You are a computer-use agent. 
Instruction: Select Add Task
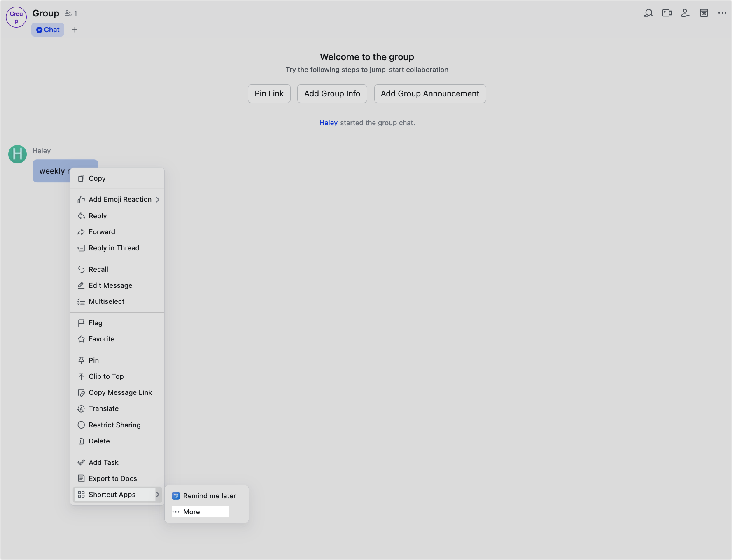pos(117,462)
